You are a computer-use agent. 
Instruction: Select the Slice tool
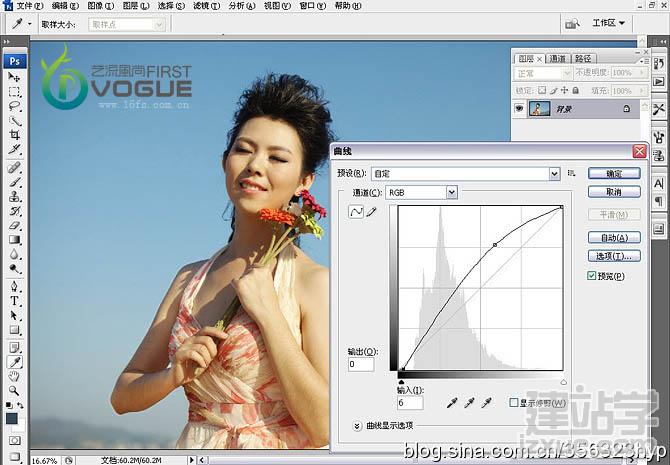tap(14, 150)
